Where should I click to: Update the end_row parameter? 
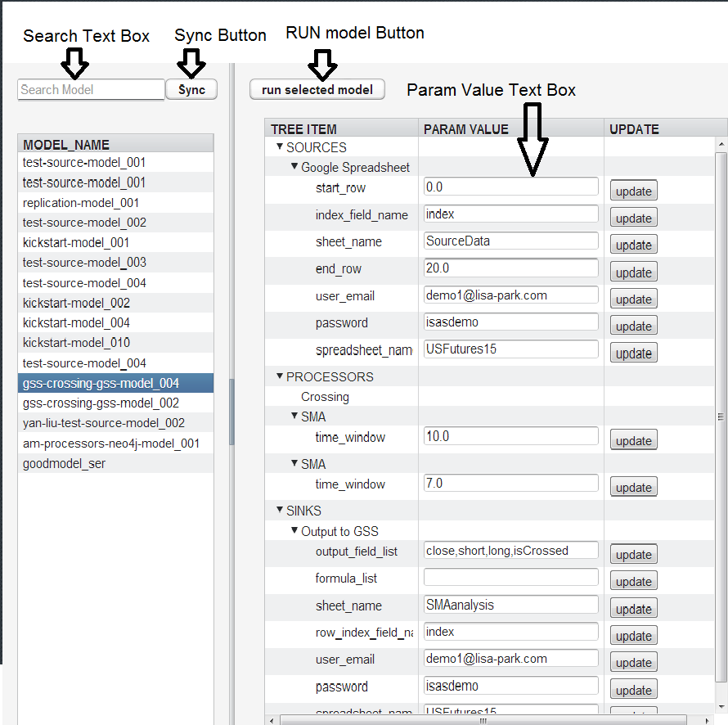pos(633,272)
